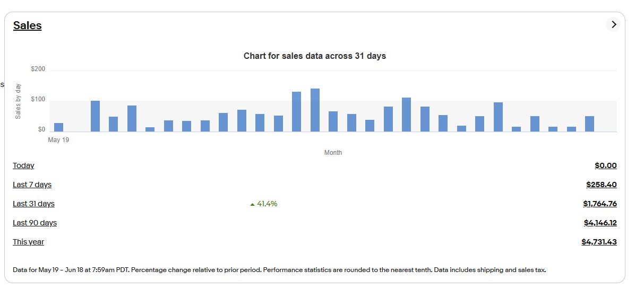644x289 pixels.
Task: Select the Last 7 days link
Action: click(x=32, y=185)
